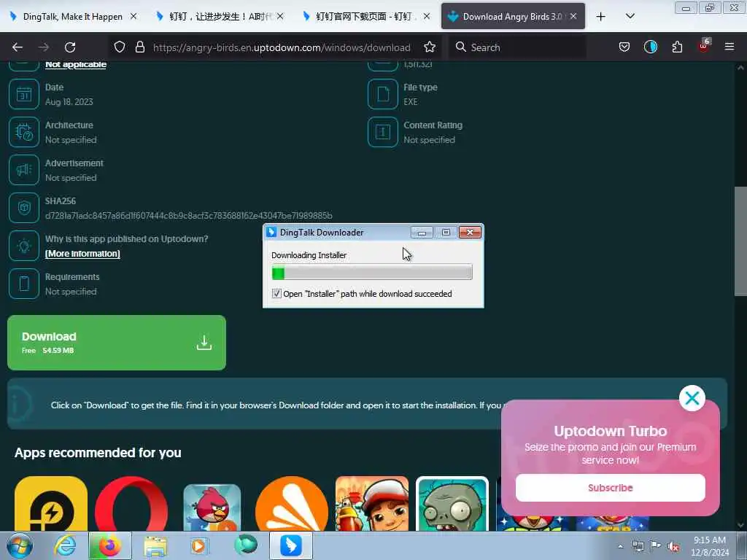Image resolution: width=747 pixels, height=560 pixels.
Task: Click the Architecture chip icon
Action: click(x=24, y=132)
